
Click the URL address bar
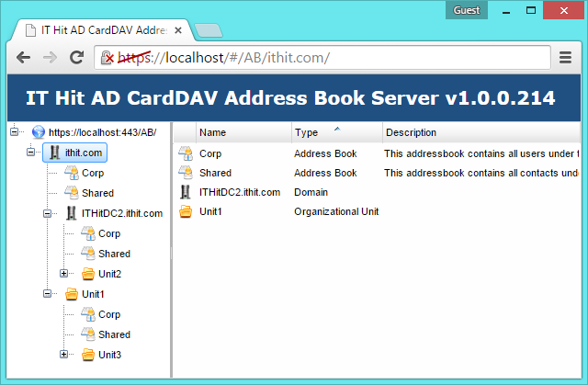click(x=322, y=57)
